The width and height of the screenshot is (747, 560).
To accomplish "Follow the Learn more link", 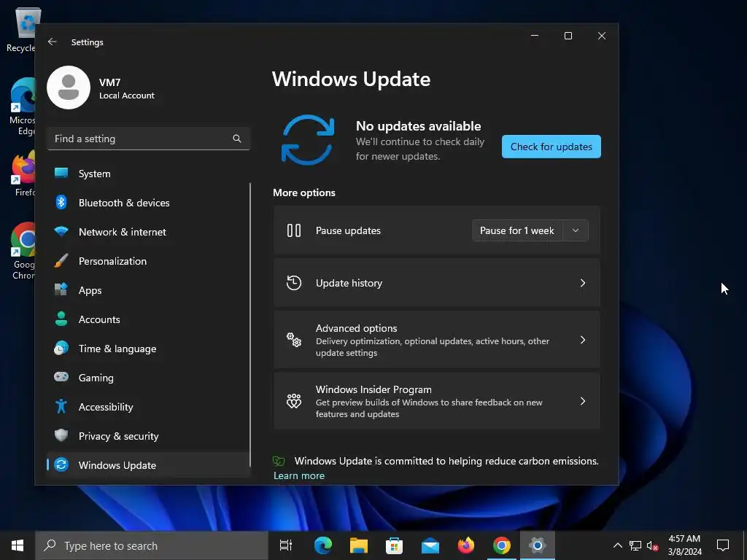I will (x=298, y=475).
